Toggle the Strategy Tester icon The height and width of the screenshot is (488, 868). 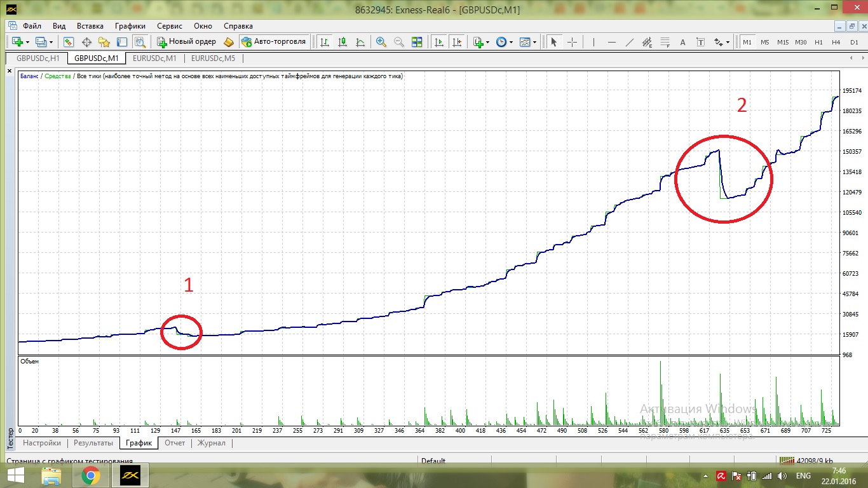[140, 42]
